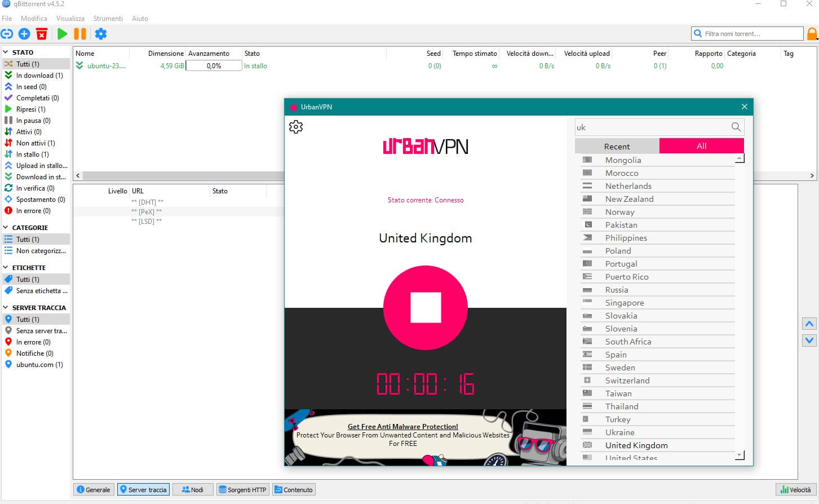Click the add torrent link toolbar icon
This screenshot has width=819, height=504.
pos(7,34)
